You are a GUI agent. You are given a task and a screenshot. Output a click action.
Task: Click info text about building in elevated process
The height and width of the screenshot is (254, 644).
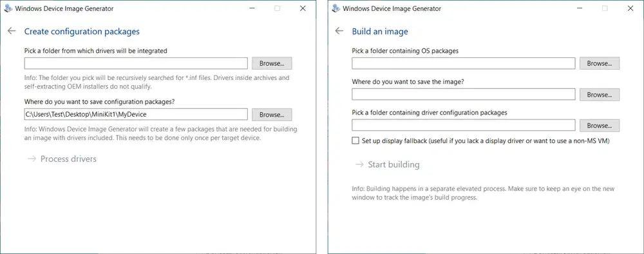coord(483,193)
